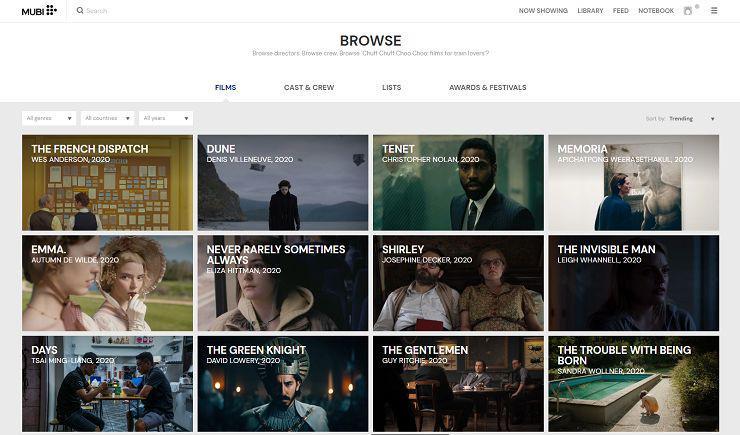This screenshot has height=435, width=740.
Task: Open Now Showing page
Action: tap(543, 10)
